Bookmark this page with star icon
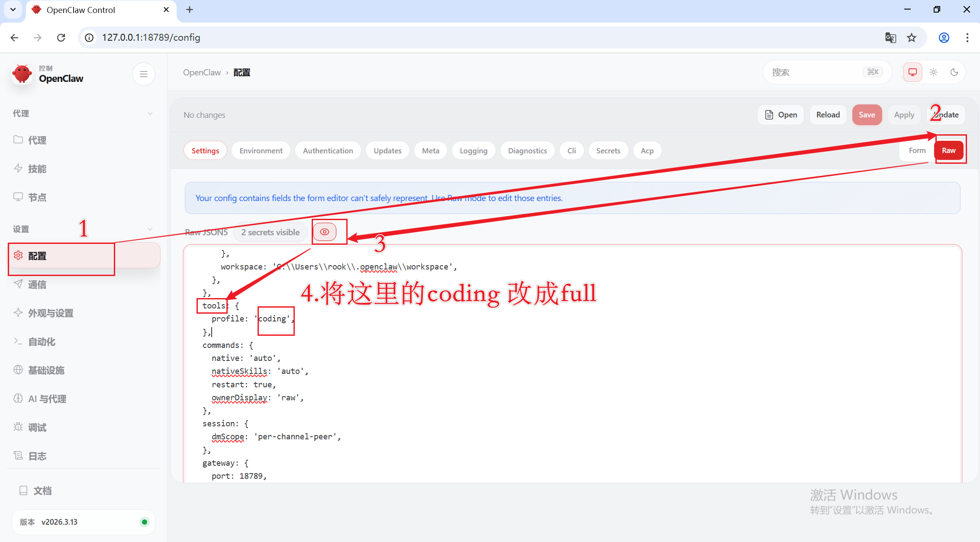The width and height of the screenshot is (980, 542). (x=912, y=38)
